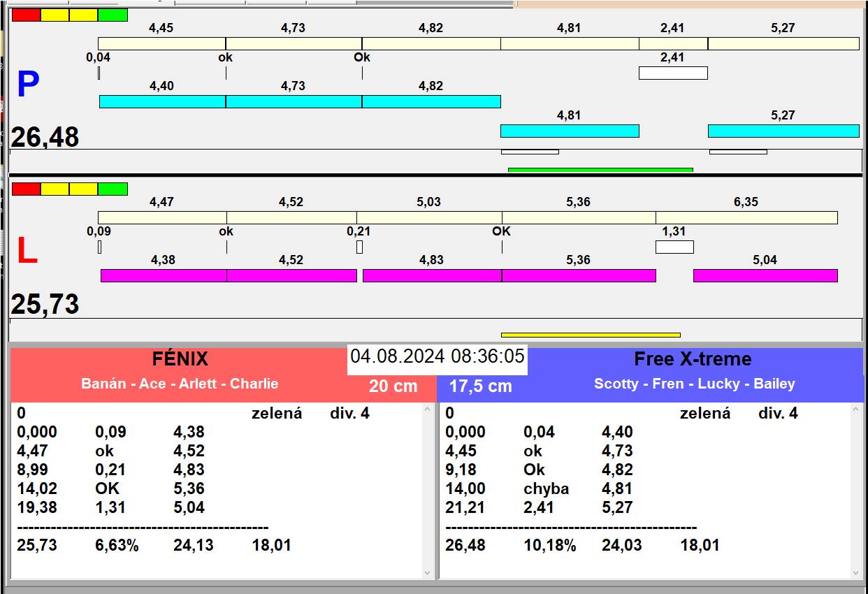
Task: Click the 24,13 value in FÉNIX list
Action: coord(194,546)
